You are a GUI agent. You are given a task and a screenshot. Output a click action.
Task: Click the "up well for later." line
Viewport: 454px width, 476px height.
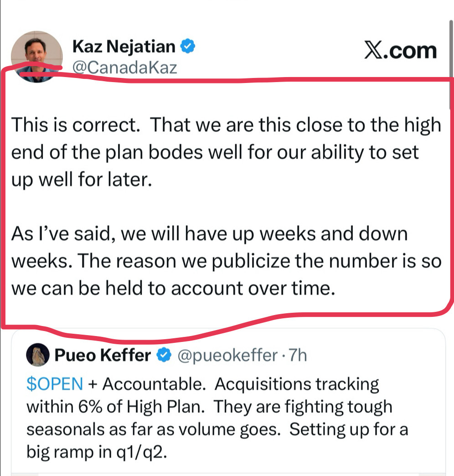82,180
